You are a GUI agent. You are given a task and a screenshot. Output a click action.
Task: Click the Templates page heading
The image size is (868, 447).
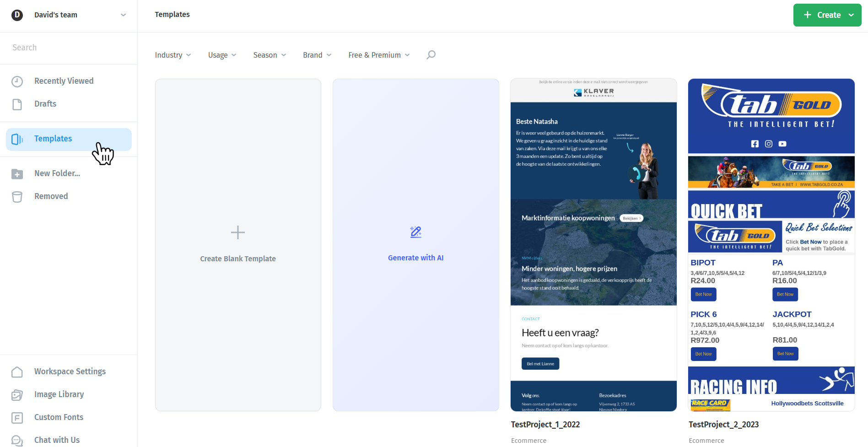[172, 15]
